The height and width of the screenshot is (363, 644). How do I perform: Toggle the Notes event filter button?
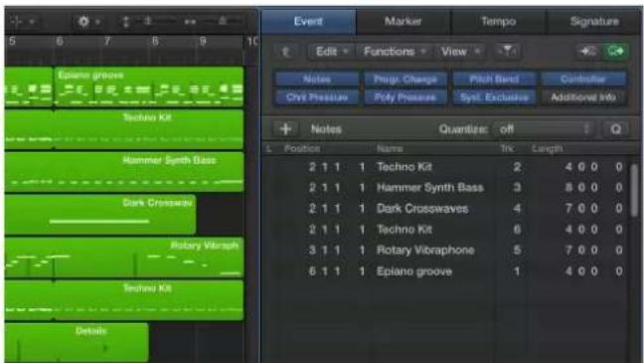click(x=317, y=79)
